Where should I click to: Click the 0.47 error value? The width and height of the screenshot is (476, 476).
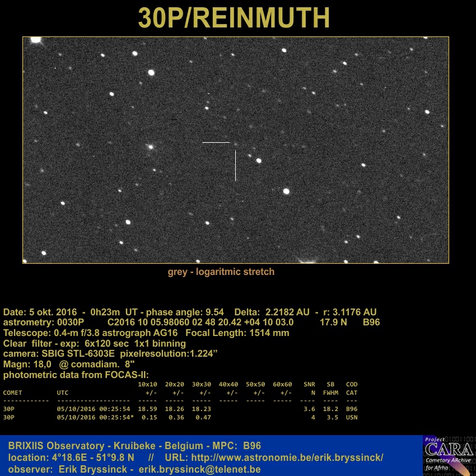(x=203, y=417)
